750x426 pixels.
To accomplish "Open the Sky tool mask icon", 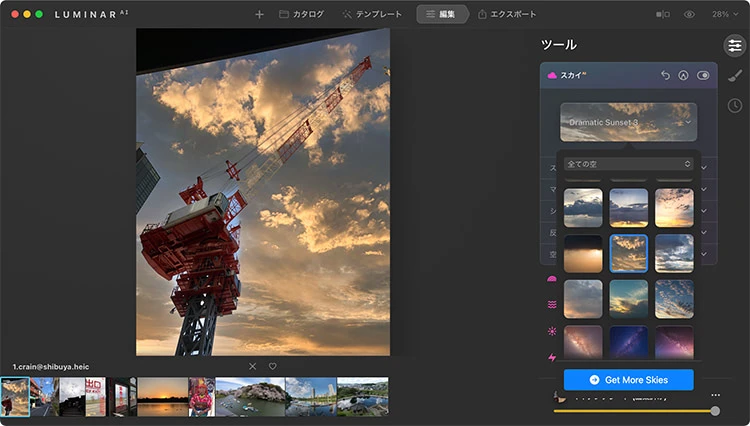I will click(x=684, y=75).
